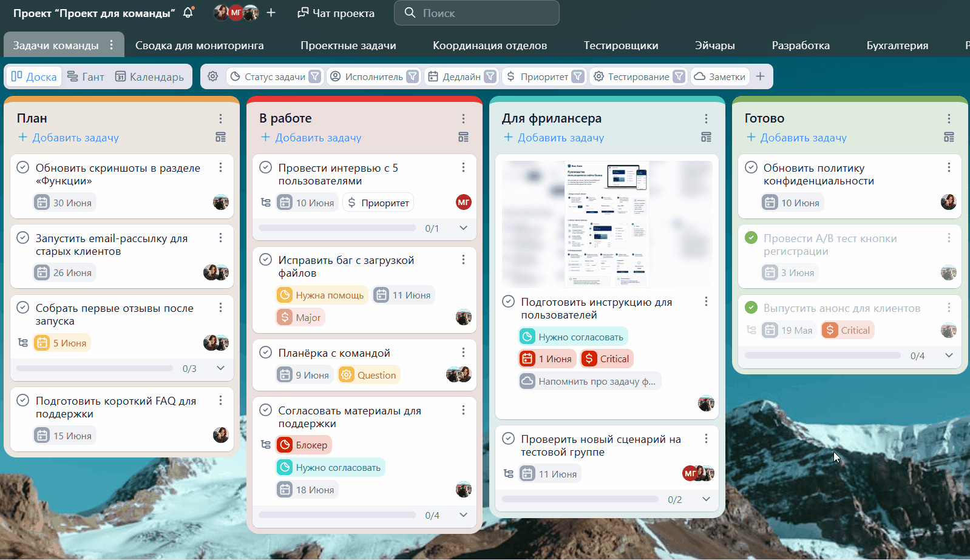Toggle card view in В работе column
This screenshot has width=970, height=560.
463,137
